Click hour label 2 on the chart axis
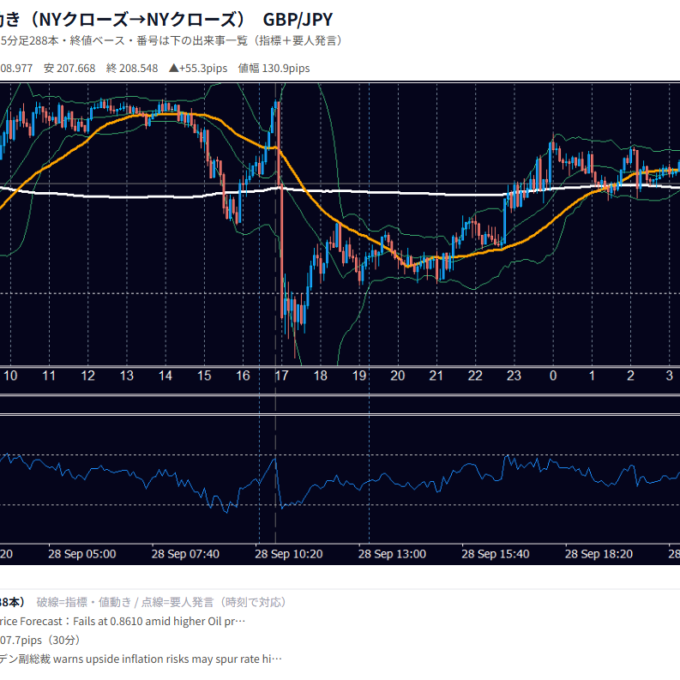This screenshot has width=680, height=680. (631, 376)
